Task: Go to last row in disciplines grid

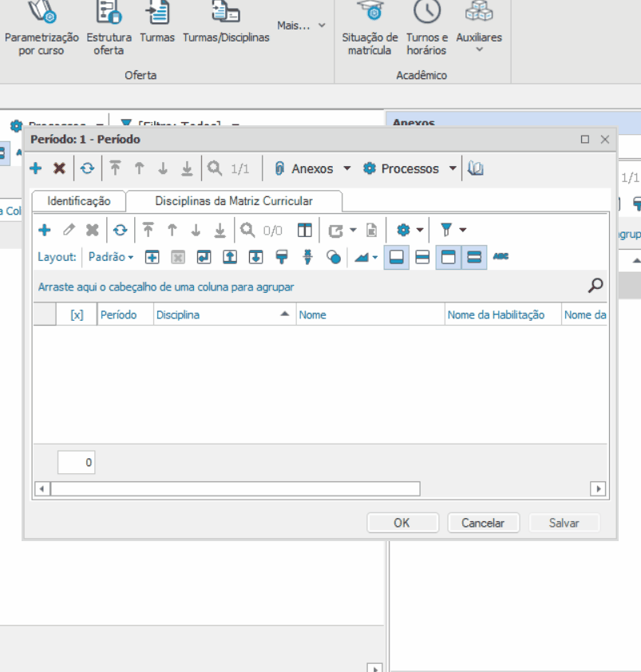Action: 220,230
